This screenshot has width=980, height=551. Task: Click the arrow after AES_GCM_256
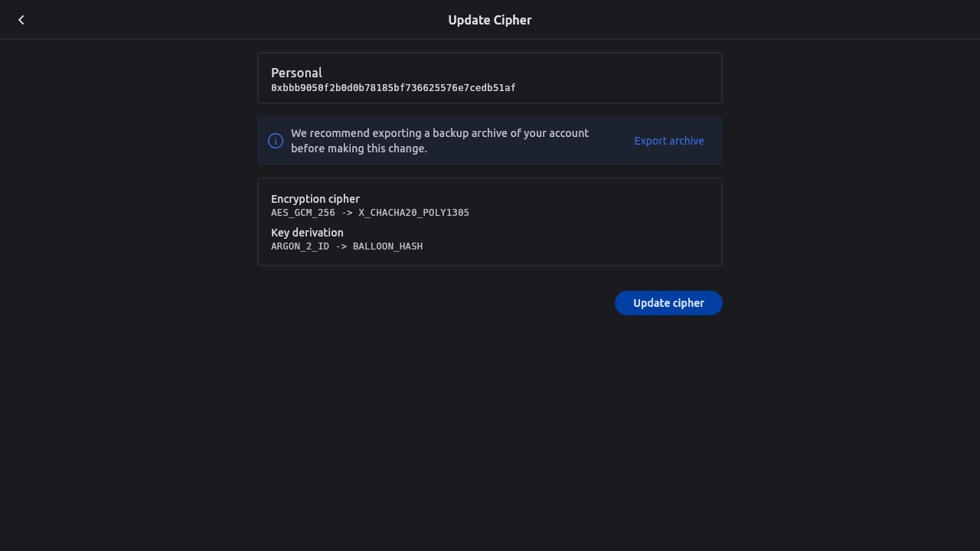click(x=347, y=213)
